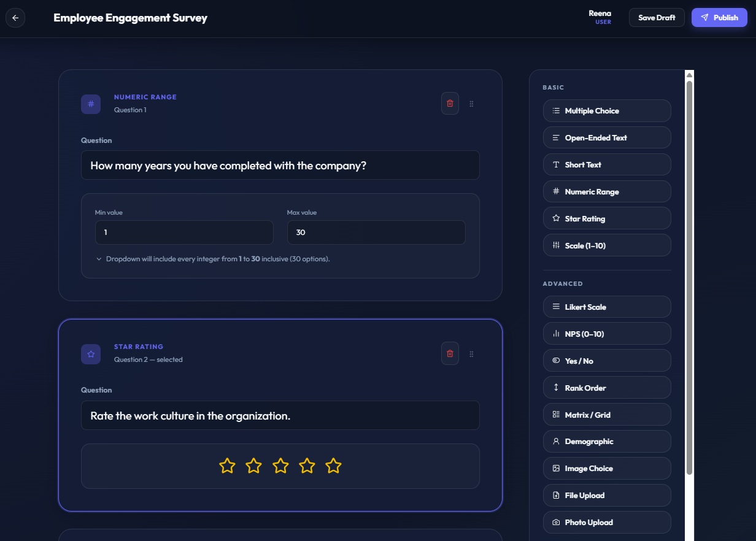The width and height of the screenshot is (756, 541).
Task: Open the Reena user profile
Action: (600, 17)
